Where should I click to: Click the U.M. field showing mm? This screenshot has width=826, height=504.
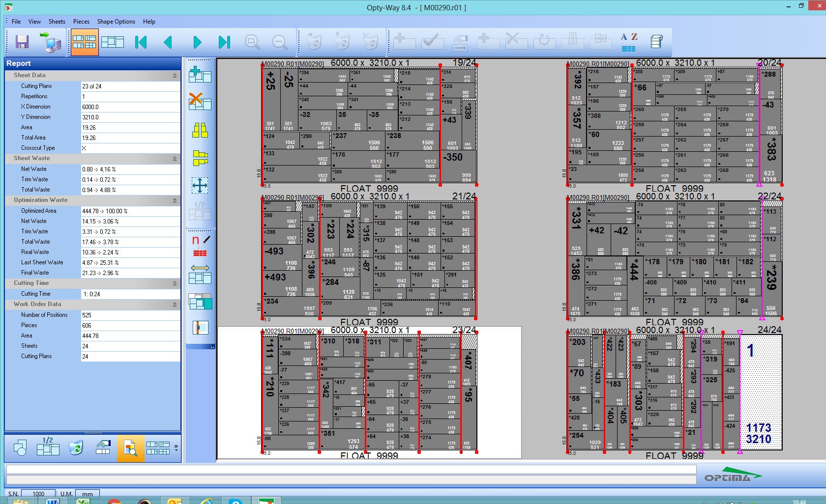87,494
